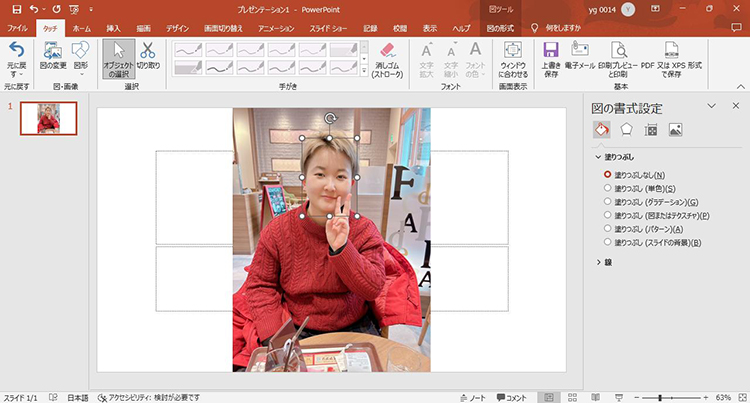Choose the 消しゴム (ストローク) eraser tool
The width and height of the screenshot is (750, 403).
(387, 57)
